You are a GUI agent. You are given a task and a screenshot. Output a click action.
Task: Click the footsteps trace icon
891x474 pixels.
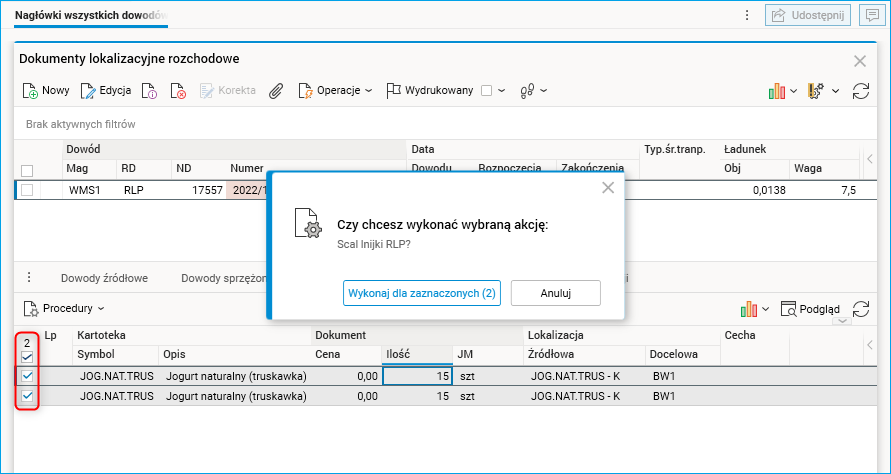[528, 91]
